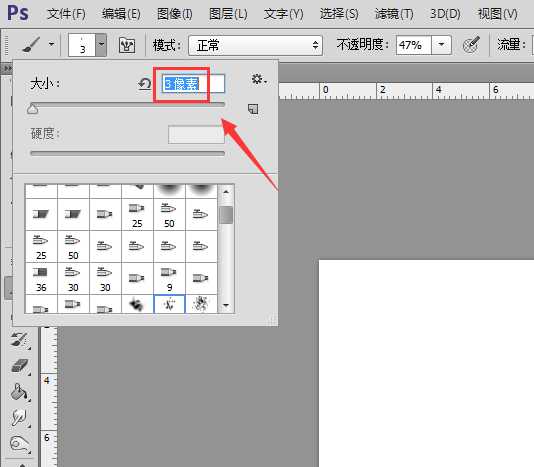
Task: Click the brush list scroll up arrow
Action: [226, 192]
